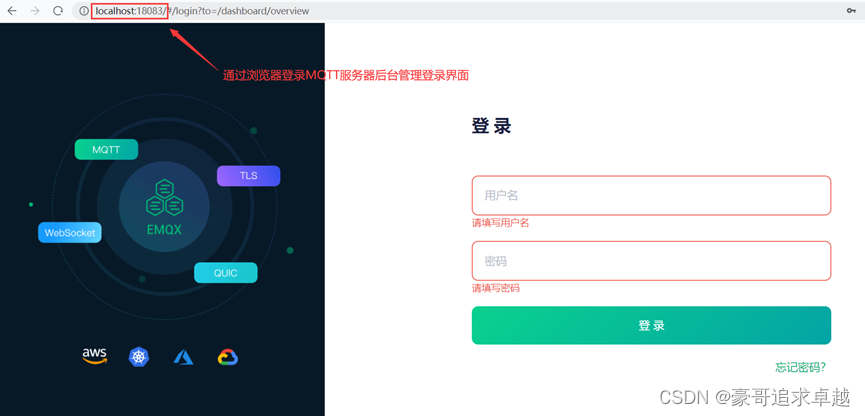Click the EMQX text under the logo
Image resolution: width=865 pixels, height=416 pixels.
(164, 230)
